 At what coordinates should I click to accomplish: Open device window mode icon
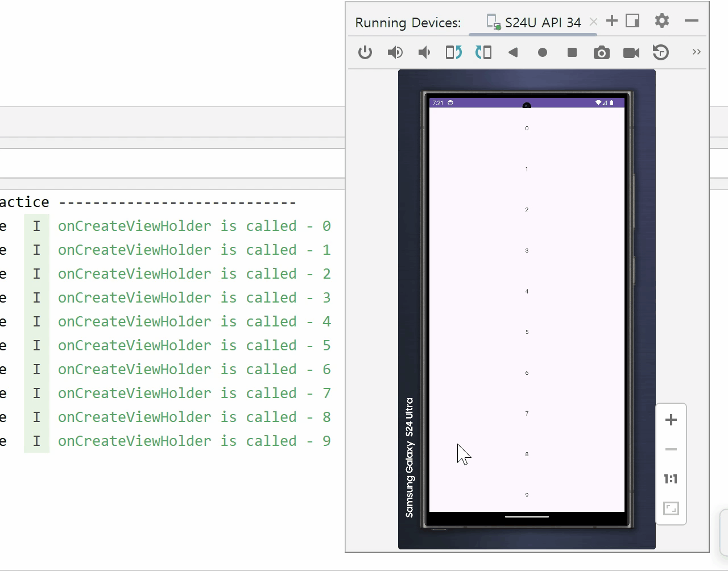632,21
